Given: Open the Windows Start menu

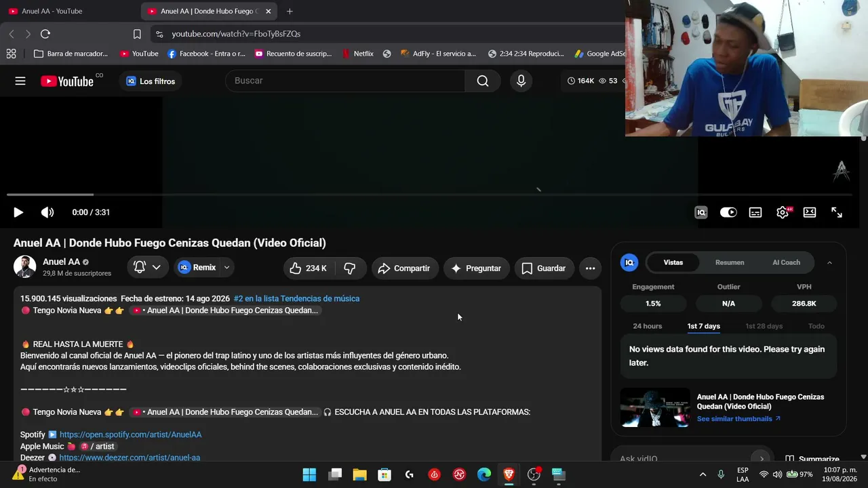Looking at the screenshot, I should (x=309, y=474).
